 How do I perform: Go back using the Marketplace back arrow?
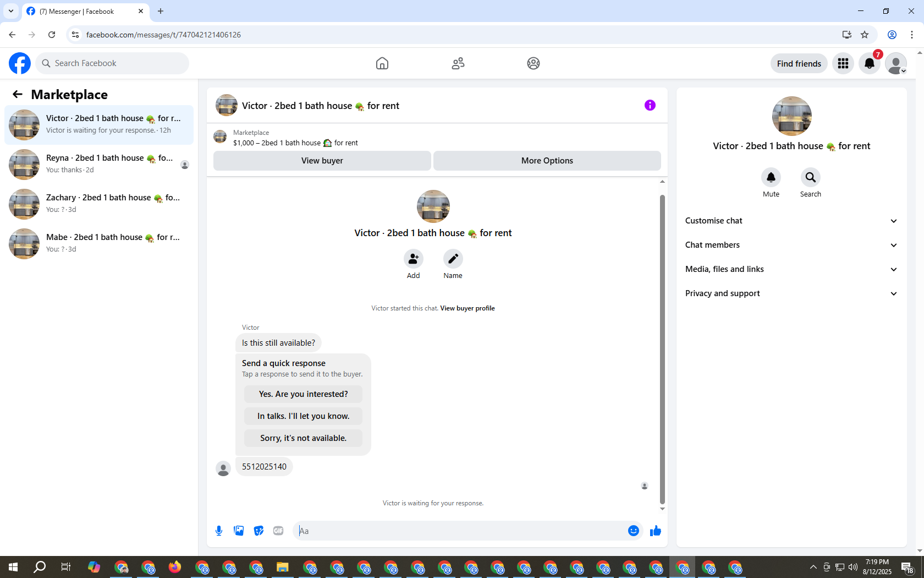click(18, 94)
